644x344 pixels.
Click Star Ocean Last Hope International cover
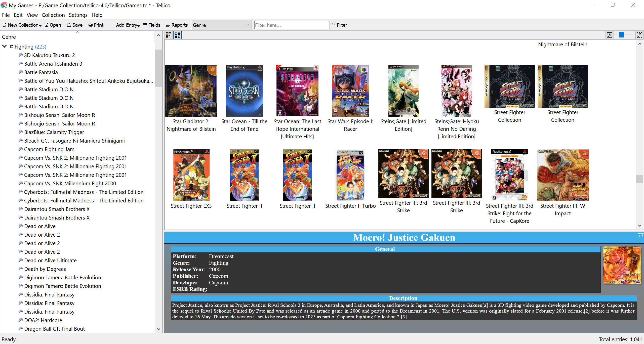pos(297,91)
